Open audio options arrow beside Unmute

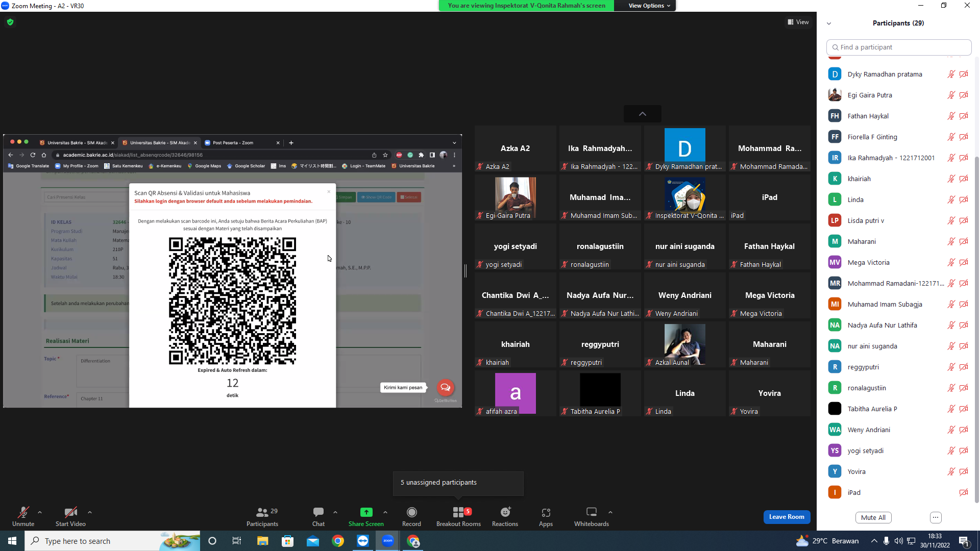click(x=40, y=512)
